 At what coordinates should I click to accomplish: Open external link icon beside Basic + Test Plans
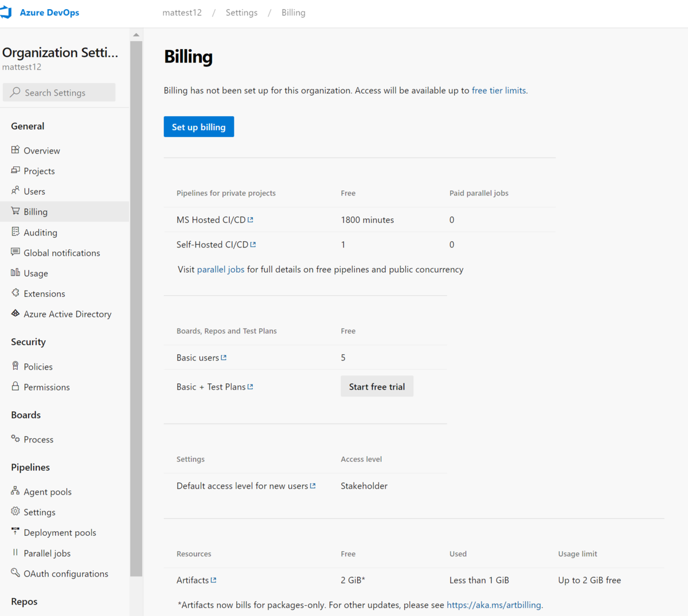(x=251, y=387)
